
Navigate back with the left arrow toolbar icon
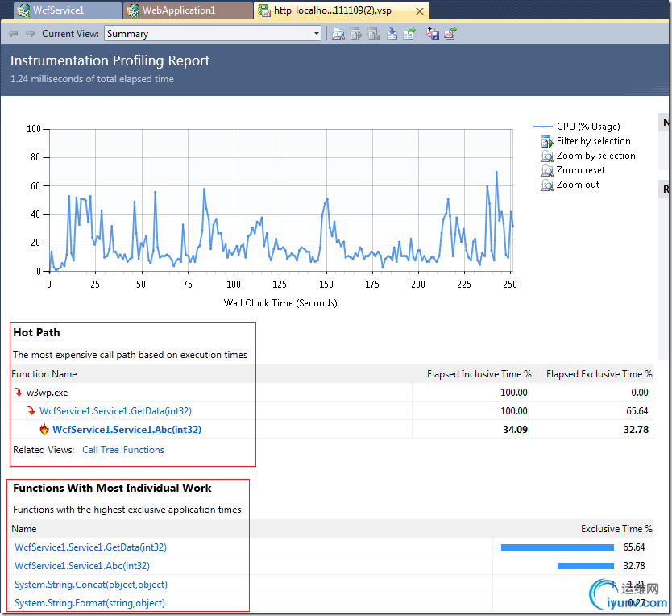tap(13, 33)
